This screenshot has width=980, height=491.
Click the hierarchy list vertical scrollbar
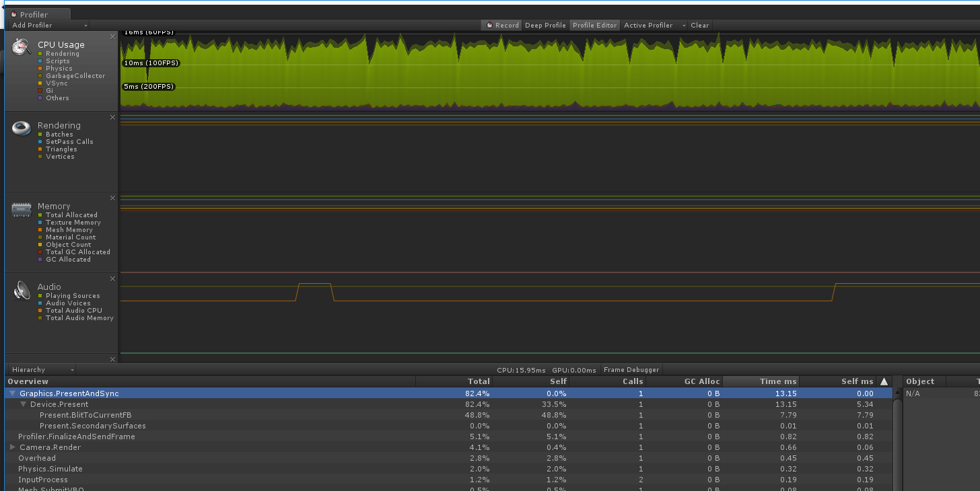coord(897,444)
